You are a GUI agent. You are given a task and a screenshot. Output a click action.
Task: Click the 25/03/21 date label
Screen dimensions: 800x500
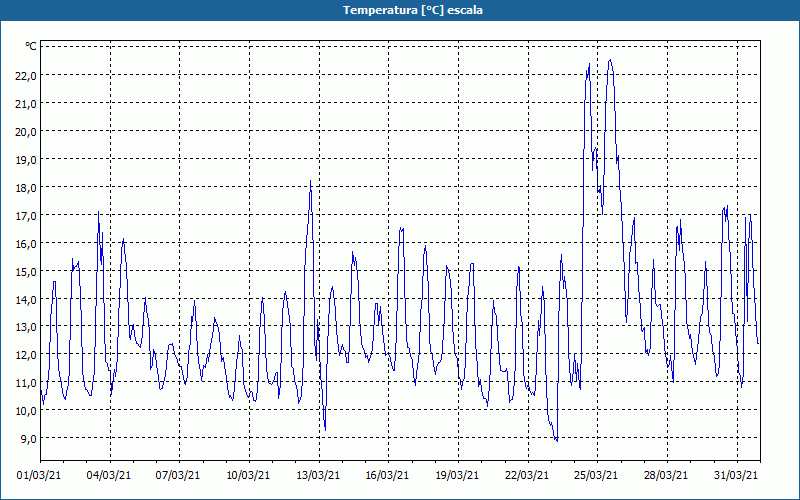coord(596,475)
